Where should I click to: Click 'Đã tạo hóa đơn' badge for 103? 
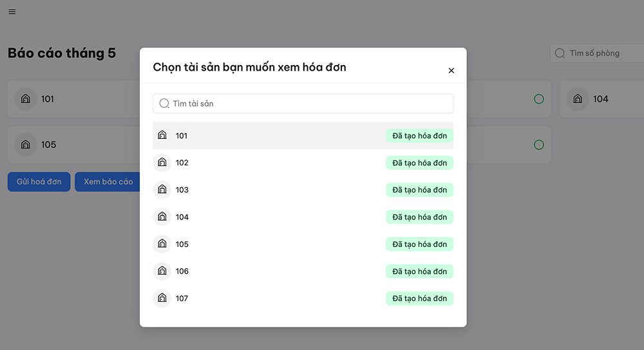click(419, 190)
